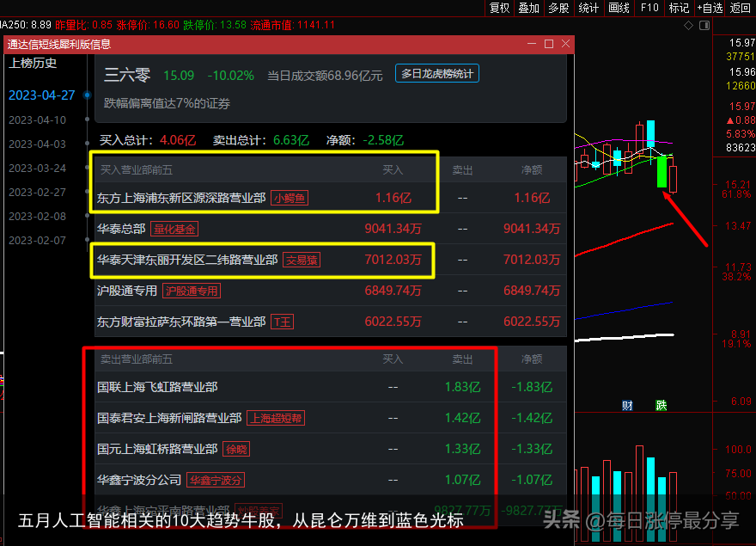
Task: Select 国联上海飞虹路营业部 seller row
Action: [x=330, y=387]
